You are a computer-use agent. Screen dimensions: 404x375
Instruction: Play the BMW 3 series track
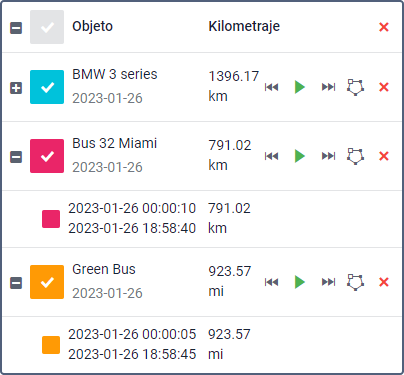coord(300,87)
